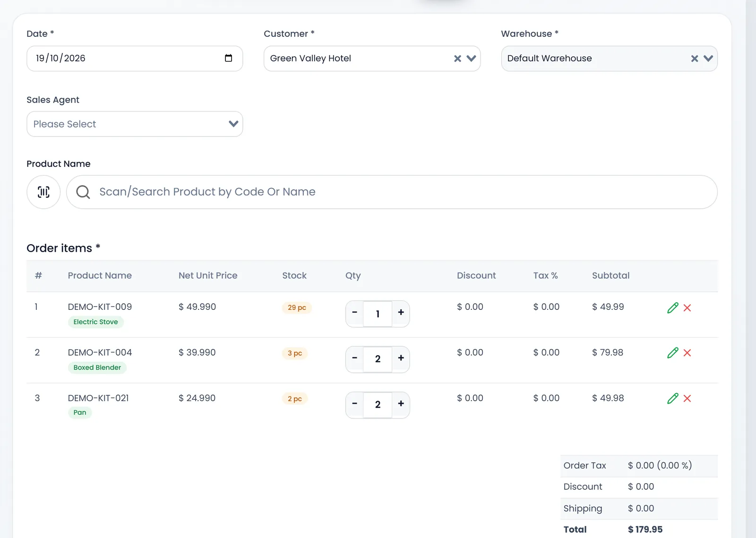
Task: Increase quantity of DEMO-KIT-004
Action: [x=401, y=359]
